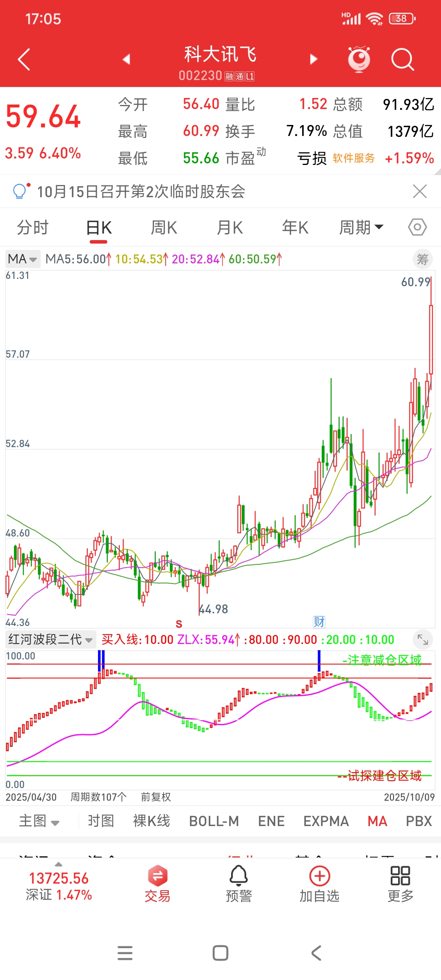Select the highlighted MA indicator option
Viewport: 441px width, 980px height.
point(377,821)
